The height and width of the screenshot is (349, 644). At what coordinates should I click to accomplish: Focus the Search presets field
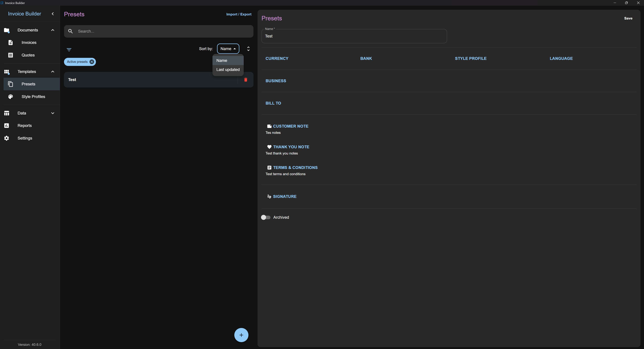point(159,31)
